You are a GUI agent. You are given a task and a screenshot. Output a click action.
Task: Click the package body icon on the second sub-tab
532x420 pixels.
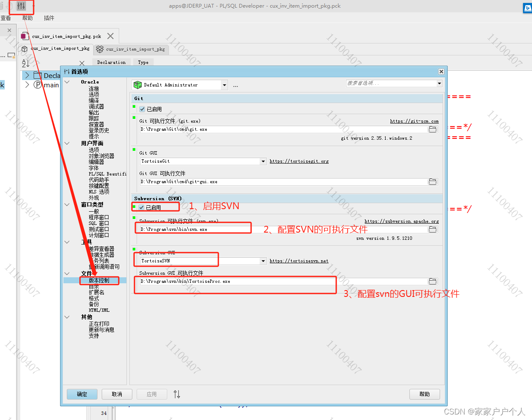pos(100,49)
